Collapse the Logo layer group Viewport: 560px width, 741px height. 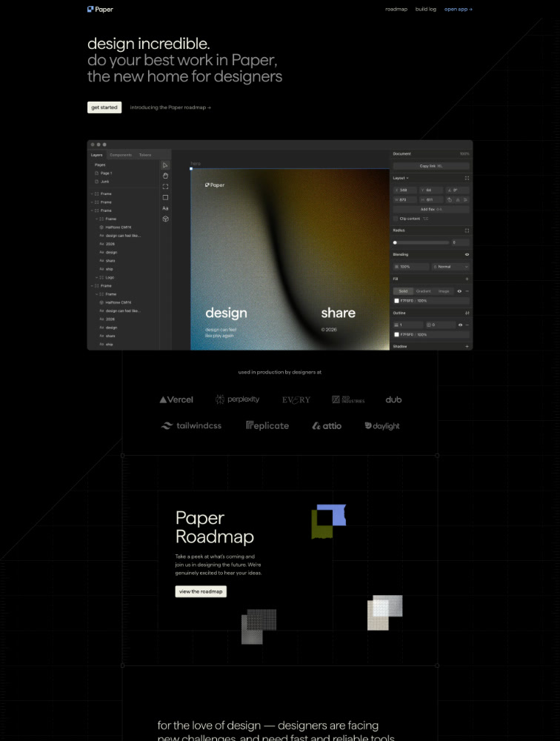tap(97, 277)
